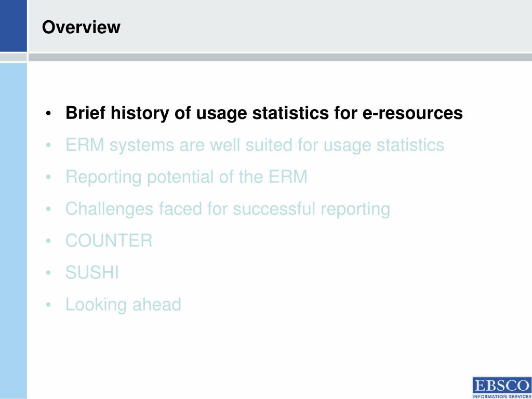Viewport: 532px width, 399px height.
Task: Click the bullet dot before 'Brief history'
Action: click(48, 114)
